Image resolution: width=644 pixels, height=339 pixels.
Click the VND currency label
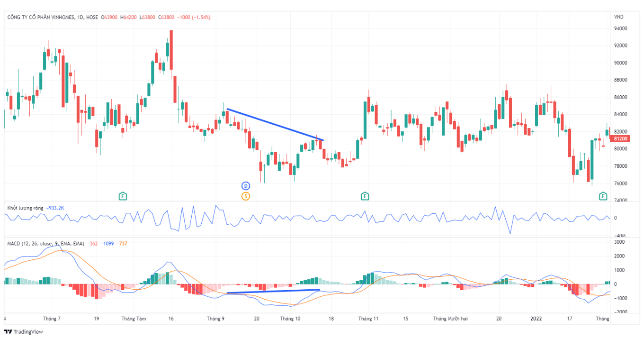[618, 17]
